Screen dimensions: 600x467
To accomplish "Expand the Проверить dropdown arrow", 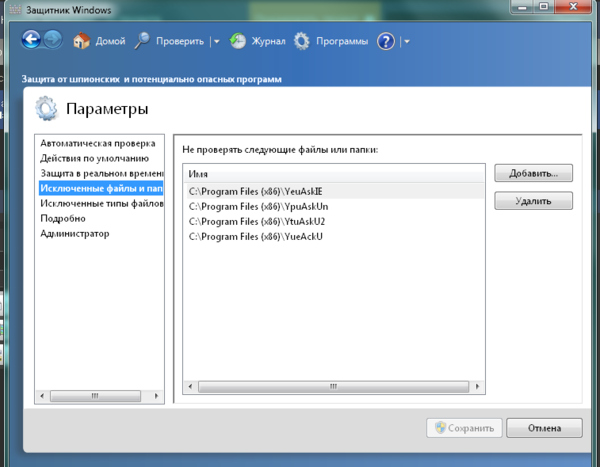I will [x=217, y=41].
